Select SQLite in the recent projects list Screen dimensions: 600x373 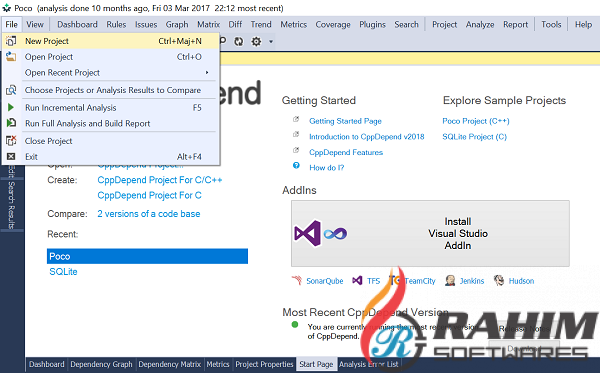click(63, 272)
